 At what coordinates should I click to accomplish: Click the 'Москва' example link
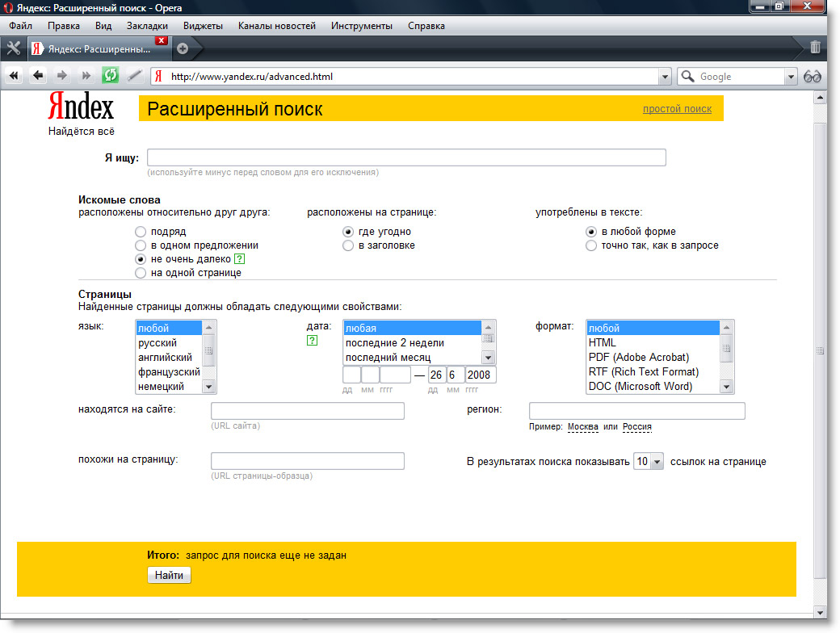(583, 427)
